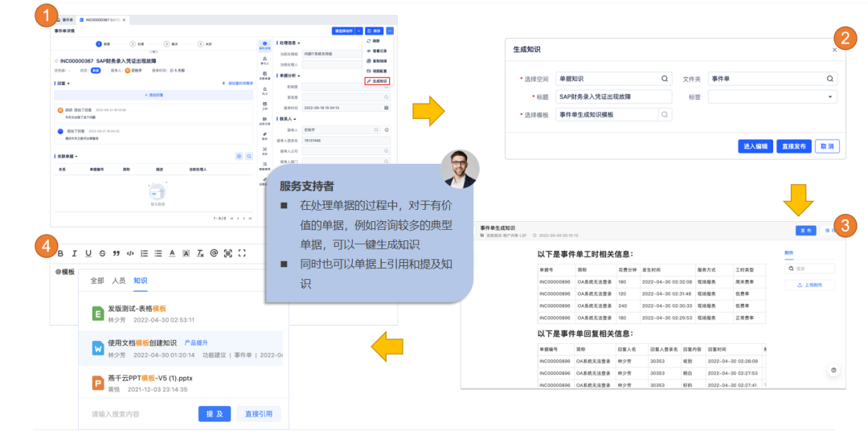Insert a code block from toolbar
This screenshot has width=868, height=443.
click(130, 253)
